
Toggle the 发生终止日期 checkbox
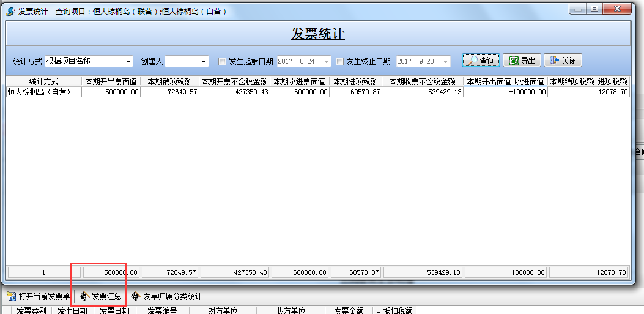(x=340, y=61)
